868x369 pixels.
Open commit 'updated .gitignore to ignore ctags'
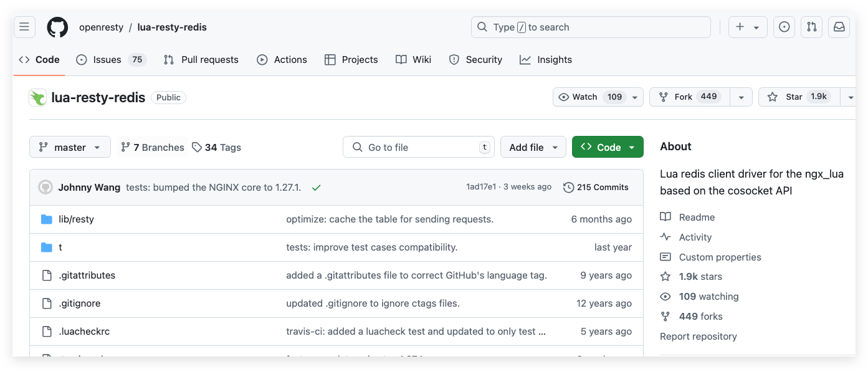click(373, 304)
